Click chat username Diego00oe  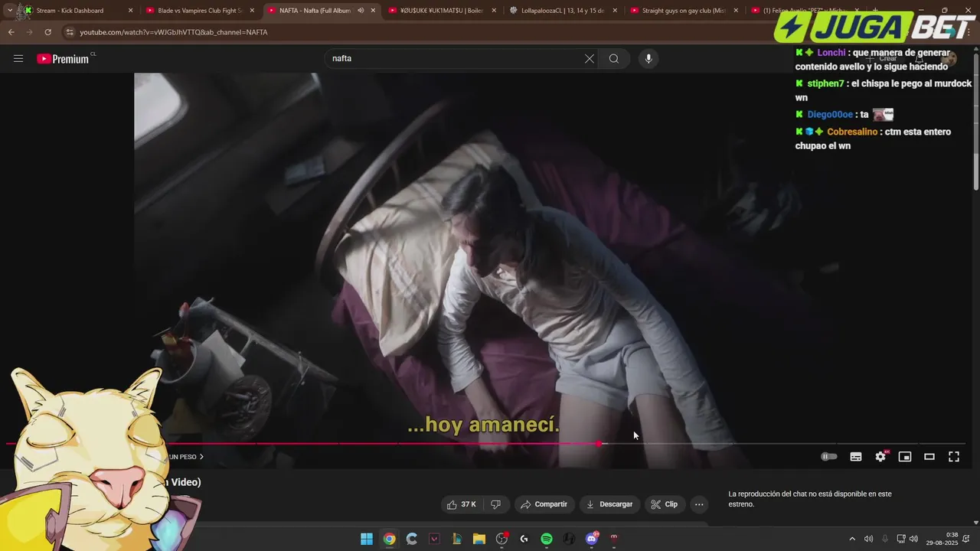pos(830,115)
